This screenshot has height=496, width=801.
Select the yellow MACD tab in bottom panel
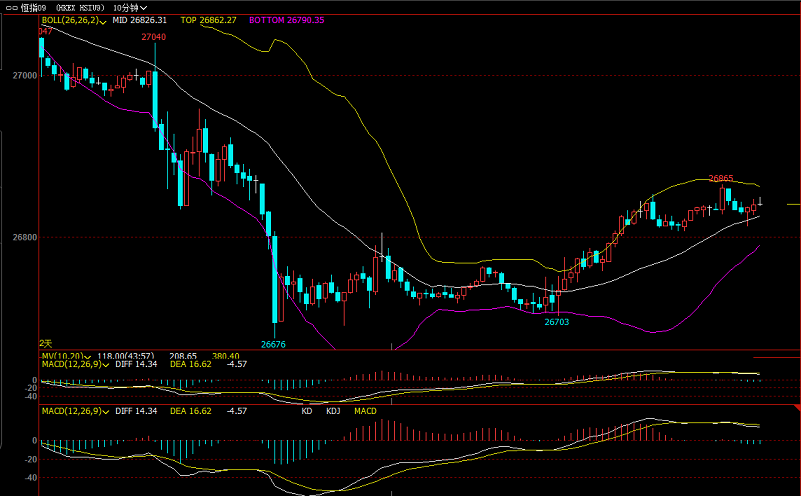click(x=365, y=411)
